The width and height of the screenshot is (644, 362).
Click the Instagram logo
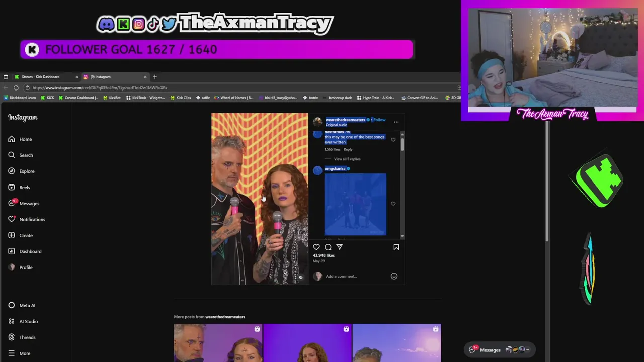(23, 117)
